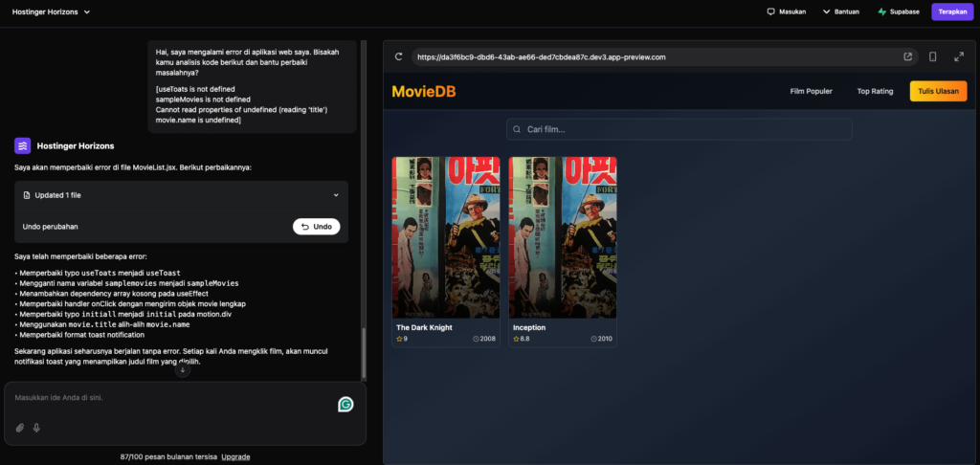The width and height of the screenshot is (980, 465).
Task: Switch to mobile device preview
Action: tap(932, 56)
